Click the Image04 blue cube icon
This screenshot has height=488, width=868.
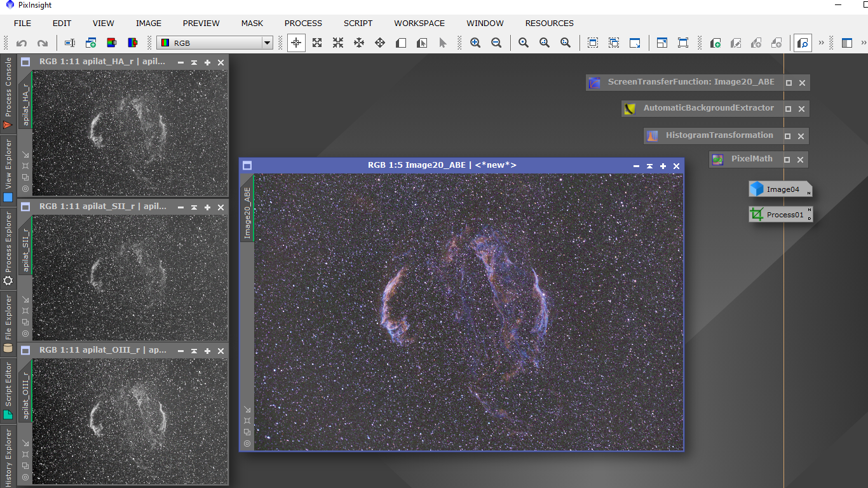756,189
